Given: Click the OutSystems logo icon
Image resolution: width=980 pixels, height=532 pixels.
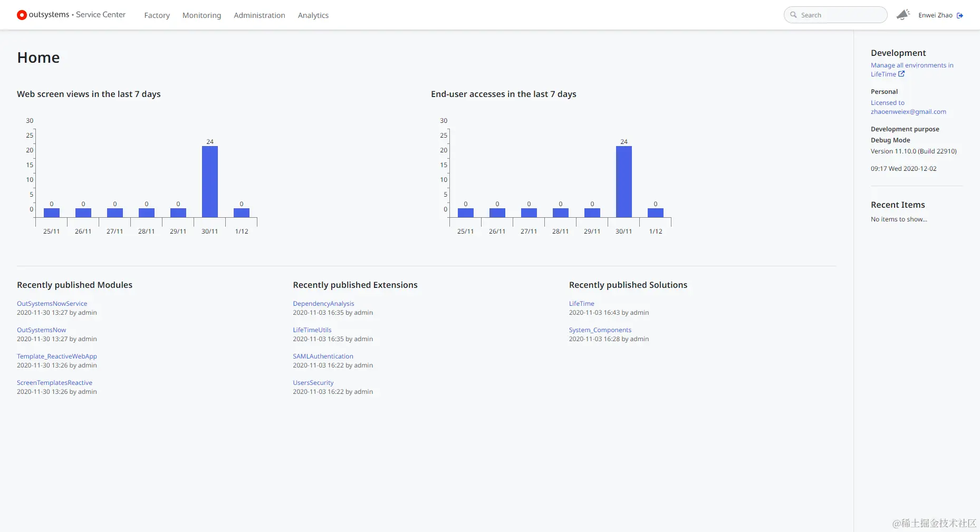Looking at the screenshot, I should coord(22,15).
